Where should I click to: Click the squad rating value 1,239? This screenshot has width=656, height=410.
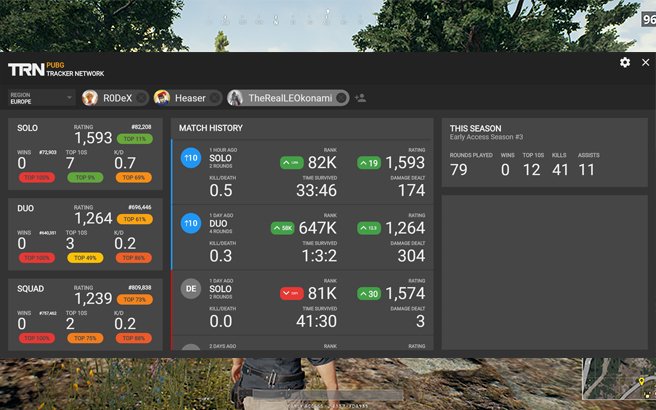pos(93,298)
